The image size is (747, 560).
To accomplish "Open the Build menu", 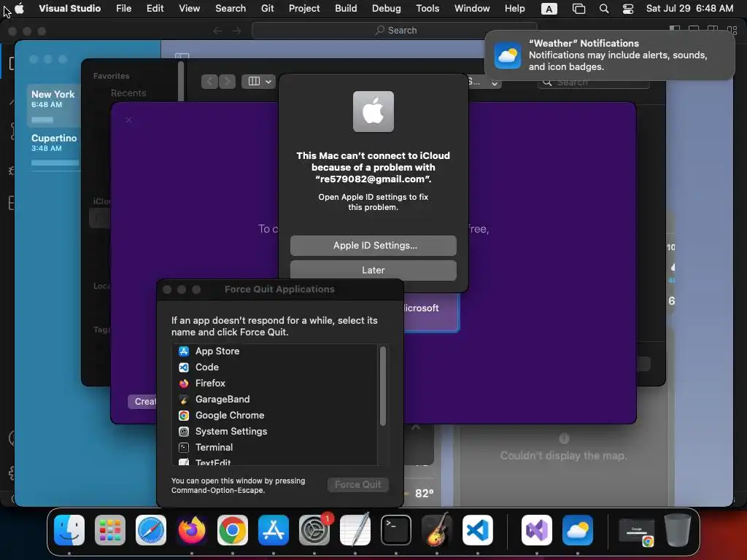I will coord(346,9).
